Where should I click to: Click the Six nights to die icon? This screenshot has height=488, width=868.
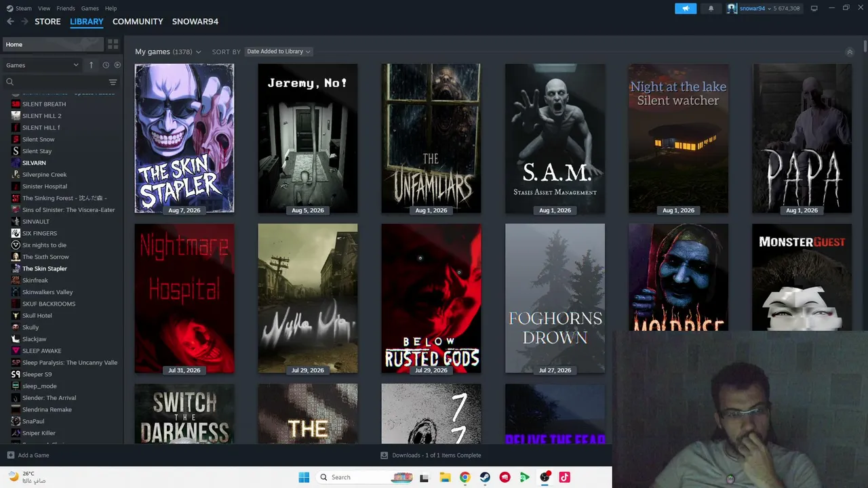point(16,245)
